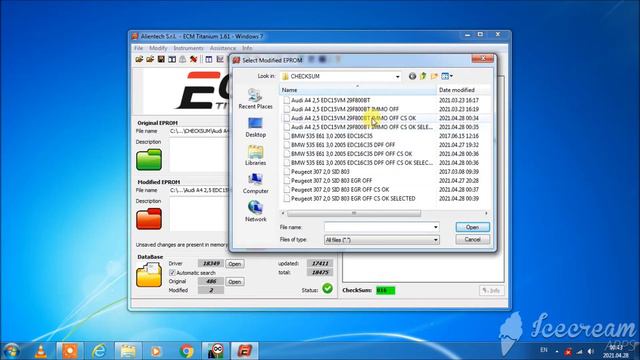
Task: Open the File menu
Action: pyautogui.click(x=139, y=48)
